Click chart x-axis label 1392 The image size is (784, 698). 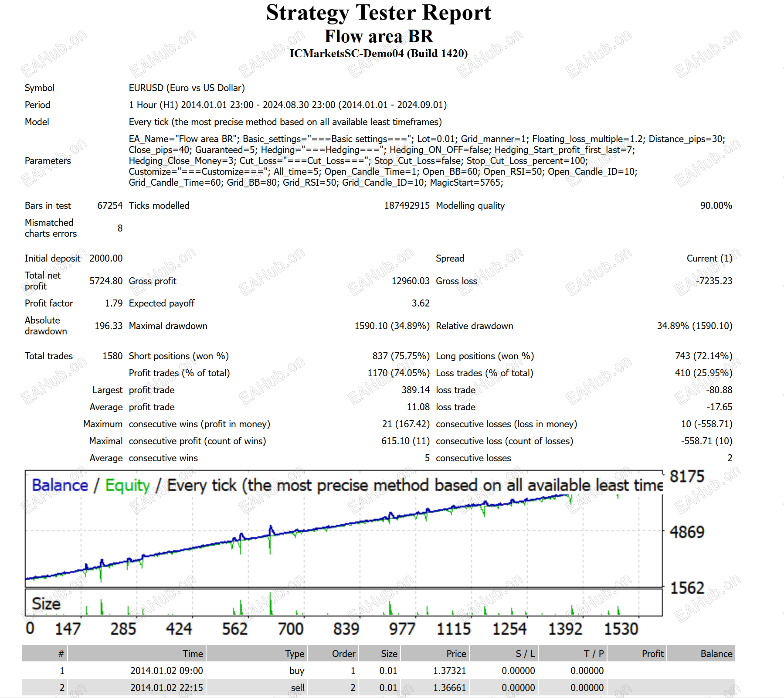[565, 629]
